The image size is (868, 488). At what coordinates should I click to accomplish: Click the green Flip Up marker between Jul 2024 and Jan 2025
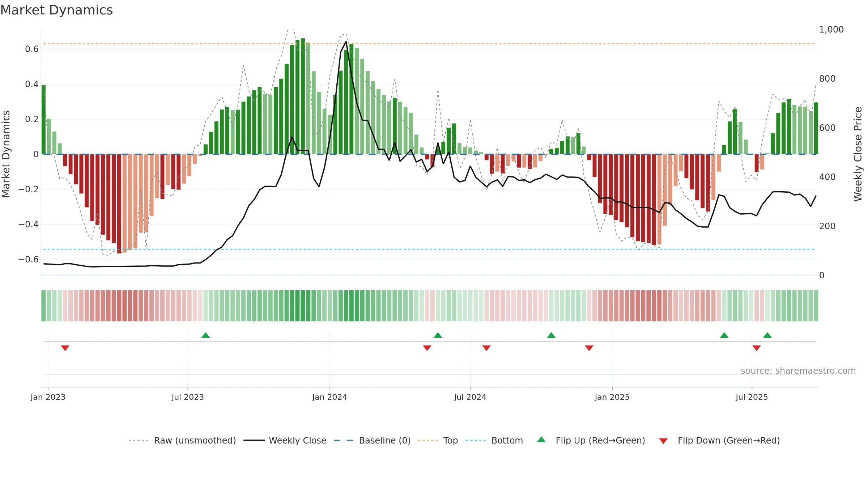551,335
